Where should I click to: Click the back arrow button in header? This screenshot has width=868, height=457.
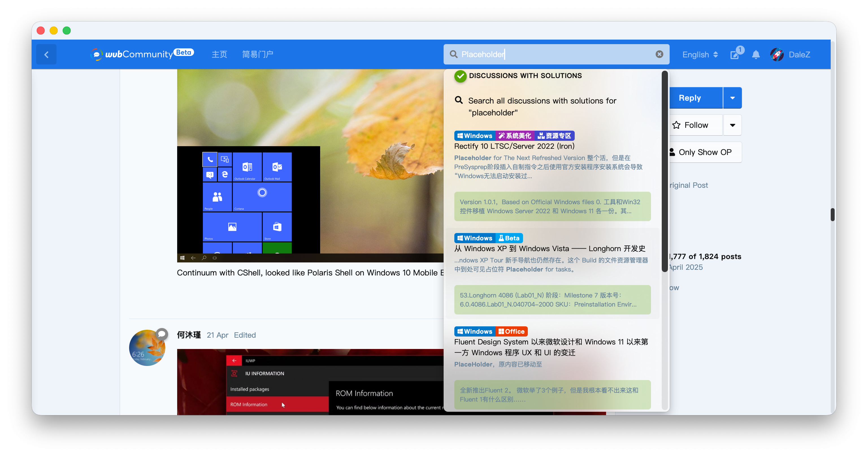coord(47,54)
